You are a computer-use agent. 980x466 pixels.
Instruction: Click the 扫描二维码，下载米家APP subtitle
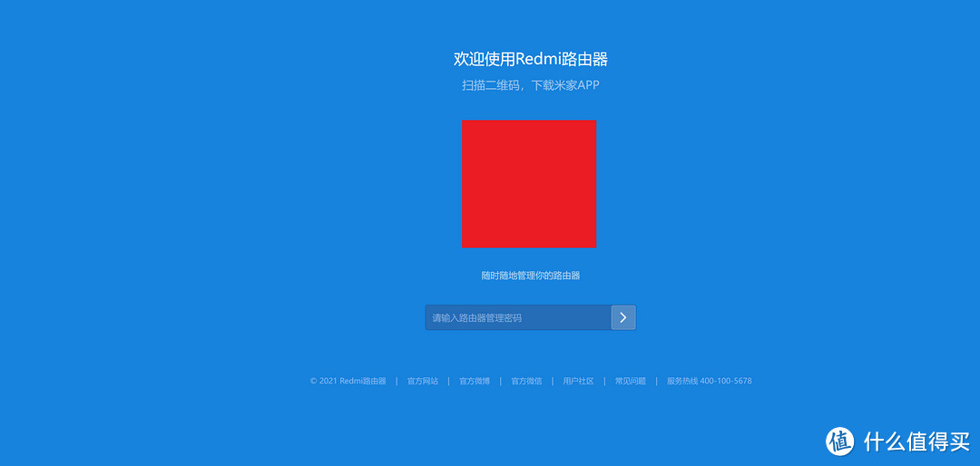[x=531, y=85]
